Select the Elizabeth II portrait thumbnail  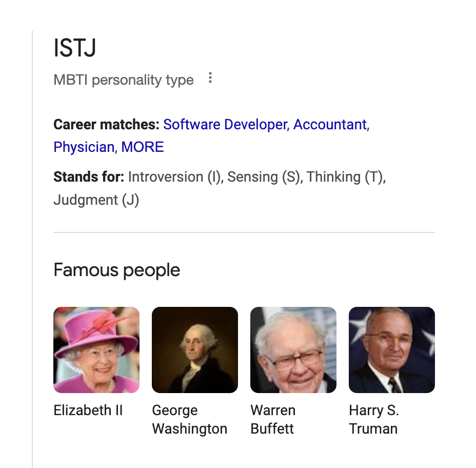point(96,350)
